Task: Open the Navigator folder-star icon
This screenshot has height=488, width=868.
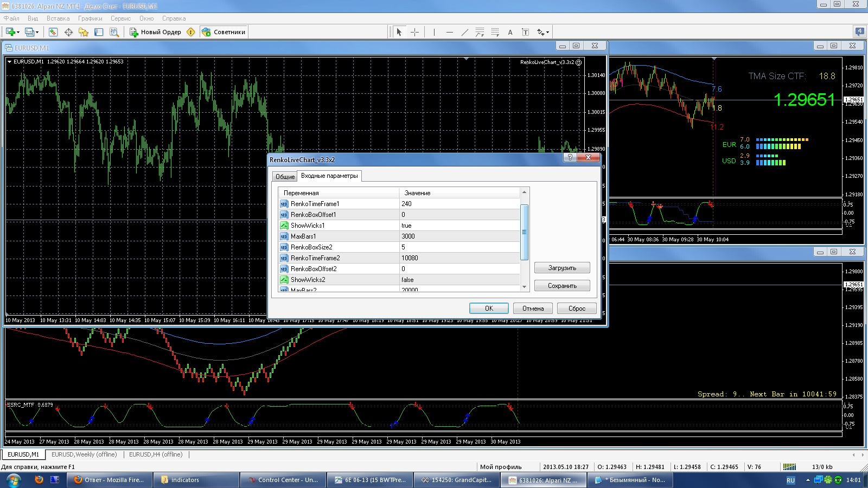Action: pyautogui.click(x=84, y=32)
